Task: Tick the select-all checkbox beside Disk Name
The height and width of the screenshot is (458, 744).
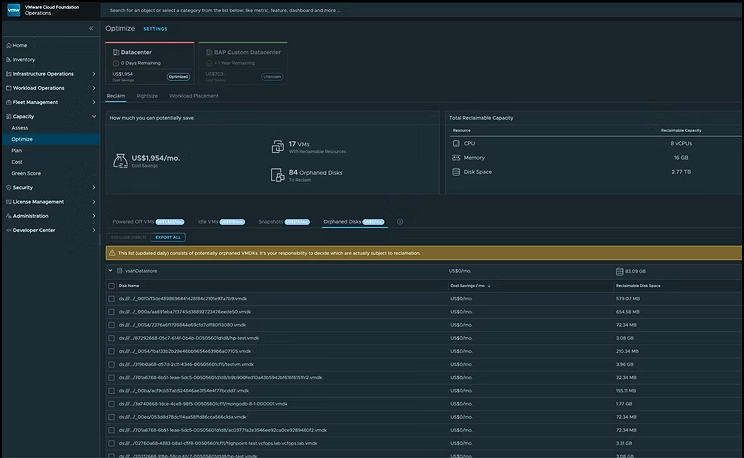Action: pos(111,285)
